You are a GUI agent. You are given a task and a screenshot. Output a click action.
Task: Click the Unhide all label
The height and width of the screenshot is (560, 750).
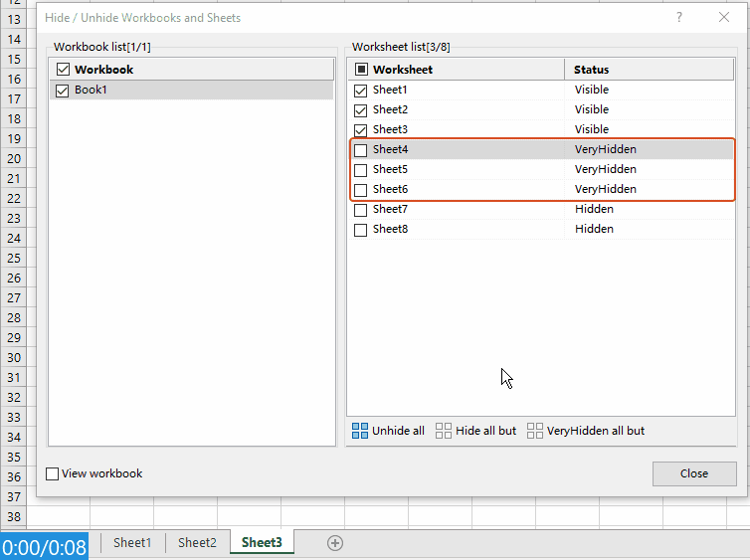tap(398, 431)
